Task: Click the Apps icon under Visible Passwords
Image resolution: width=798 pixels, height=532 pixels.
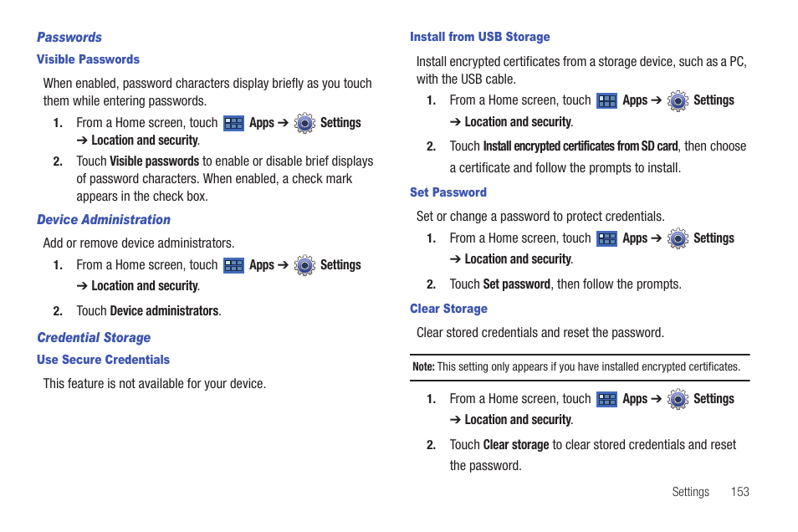Action: coord(233,123)
